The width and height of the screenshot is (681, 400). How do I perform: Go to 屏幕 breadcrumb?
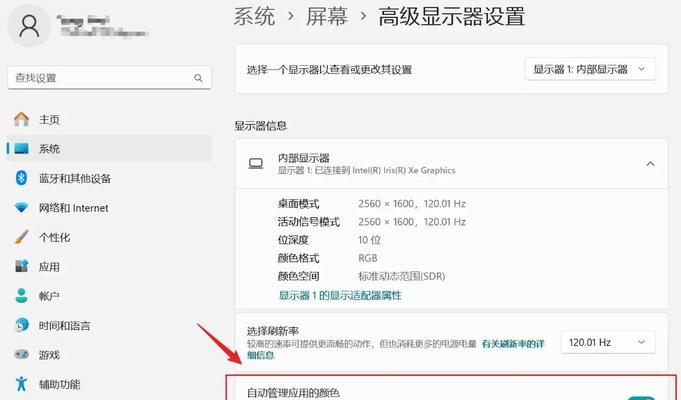[327, 17]
